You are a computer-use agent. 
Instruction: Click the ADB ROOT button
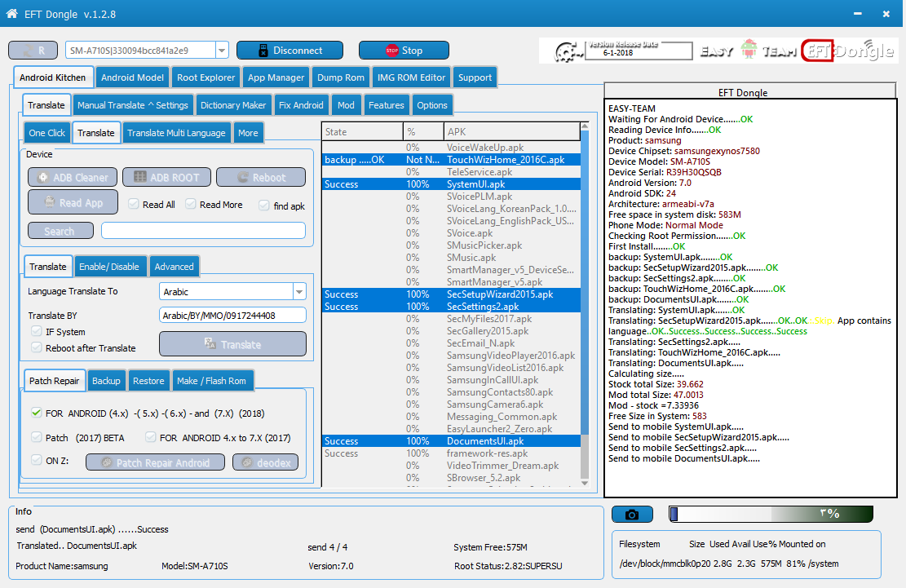[166, 177]
